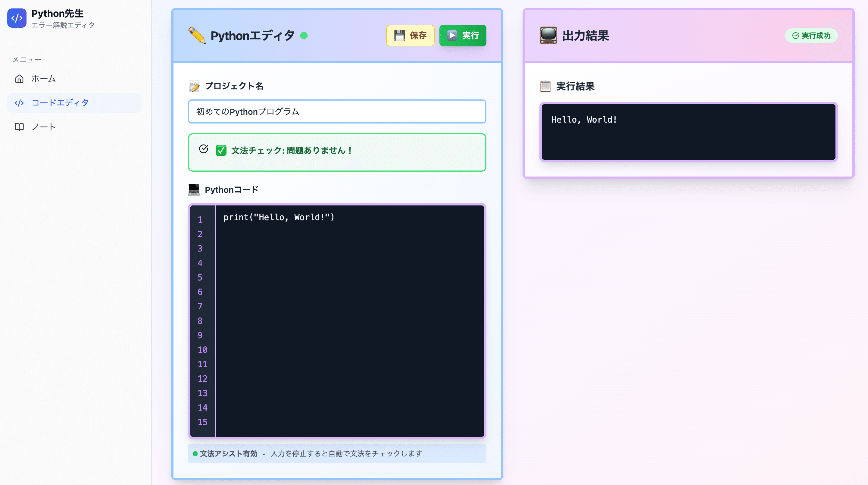Click the laptop icon beside Pythonコード
The image size is (868, 485).
(x=194, y=190)
